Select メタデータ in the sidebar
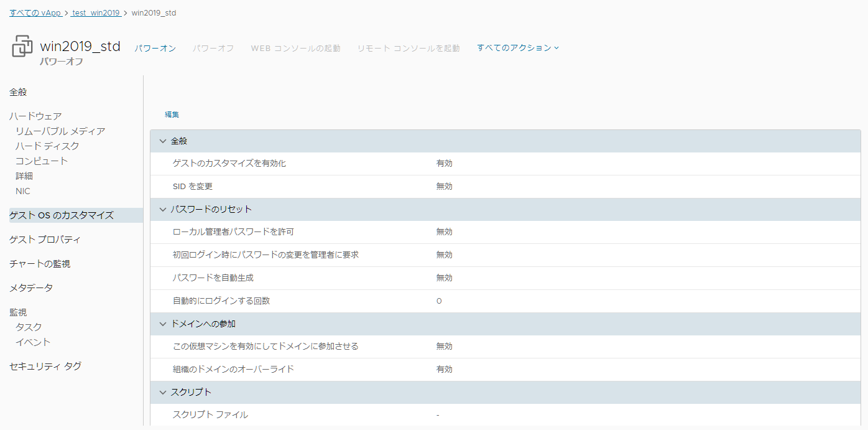Viewport: 868px width, 430px height. (31, 288)
